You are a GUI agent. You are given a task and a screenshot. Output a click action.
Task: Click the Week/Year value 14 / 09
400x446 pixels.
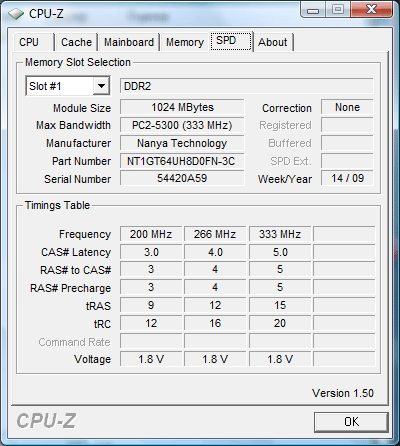(x=347, y=178)
